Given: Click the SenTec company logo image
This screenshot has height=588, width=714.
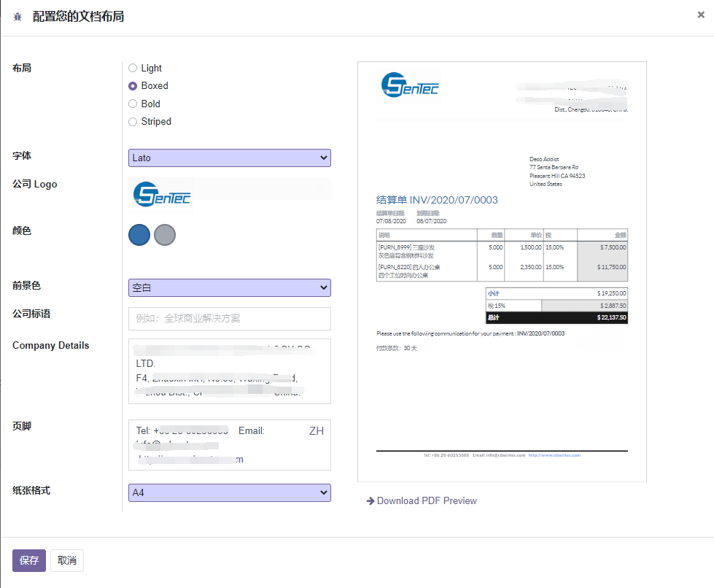Looking at the screenshot, I should coord(162,195).
